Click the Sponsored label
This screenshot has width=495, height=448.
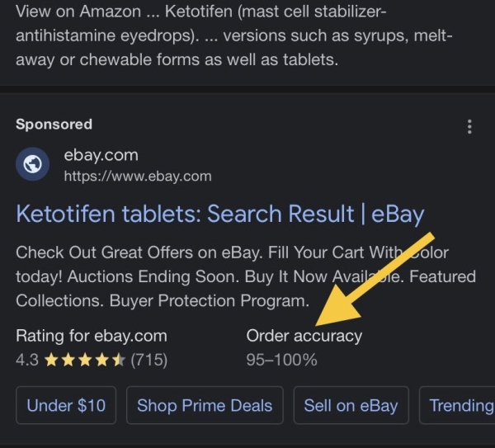[54, 125]
